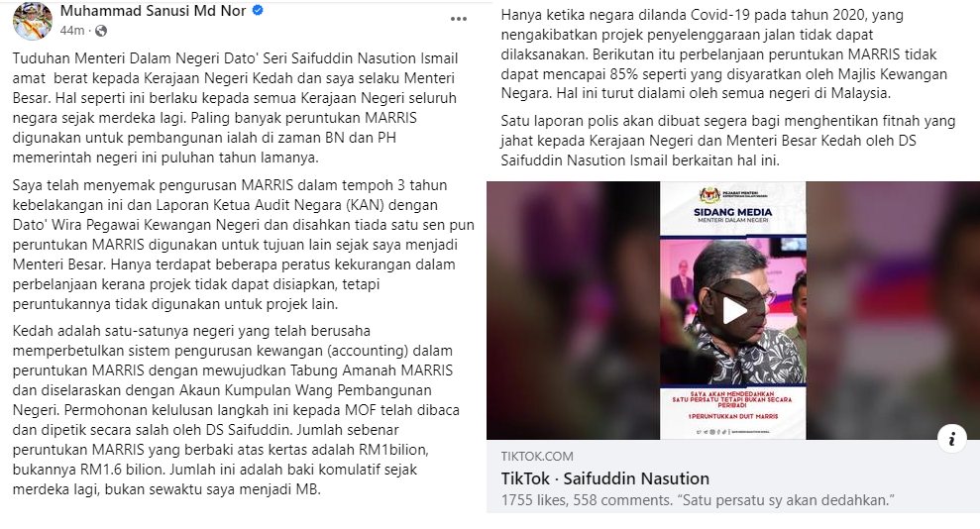Click the SIDANG MEDIA header in video thumbnail

(x=732, y=213)
